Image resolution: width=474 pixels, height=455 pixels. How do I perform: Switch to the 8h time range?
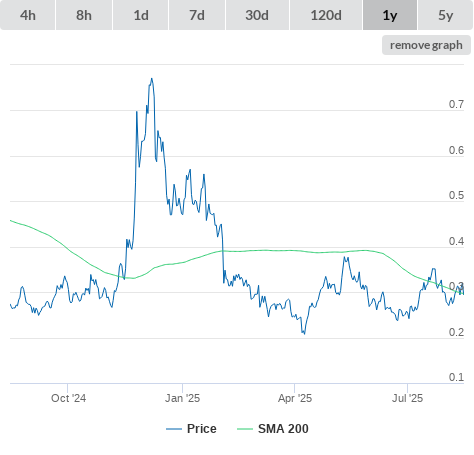(x=84, y=15)
